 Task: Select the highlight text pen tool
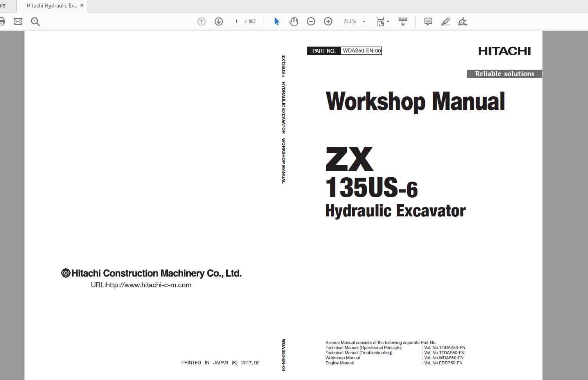(446, 22)
